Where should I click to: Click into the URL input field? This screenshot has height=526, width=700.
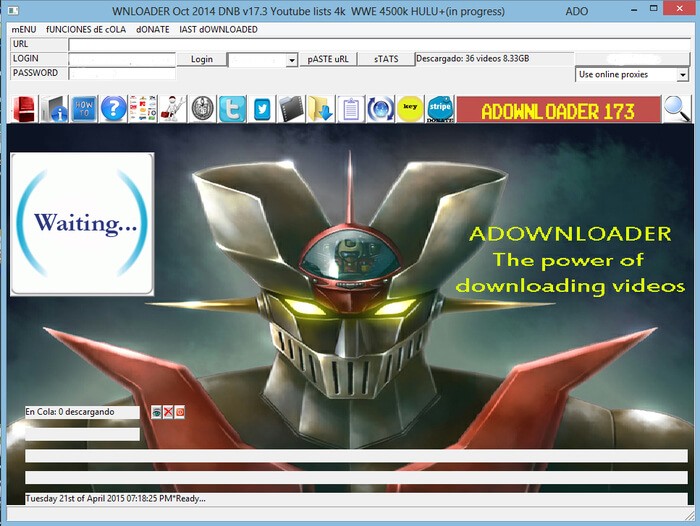click(380, 45)
